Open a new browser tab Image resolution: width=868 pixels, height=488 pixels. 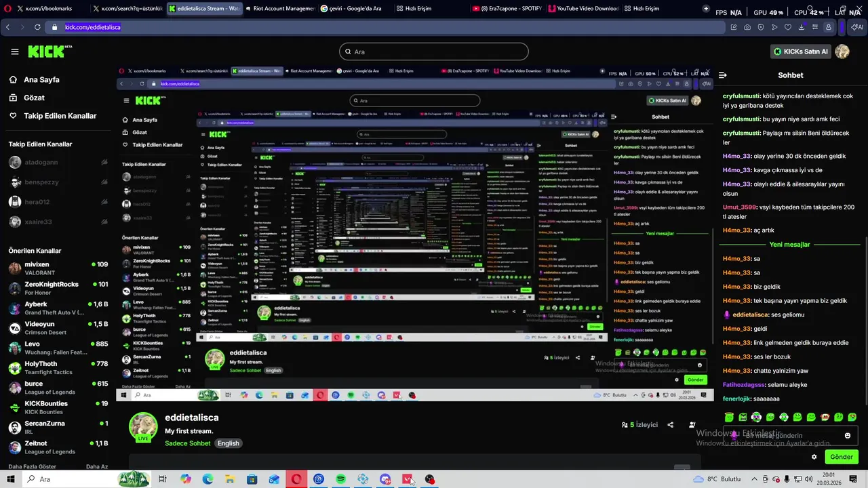point(706,9)
